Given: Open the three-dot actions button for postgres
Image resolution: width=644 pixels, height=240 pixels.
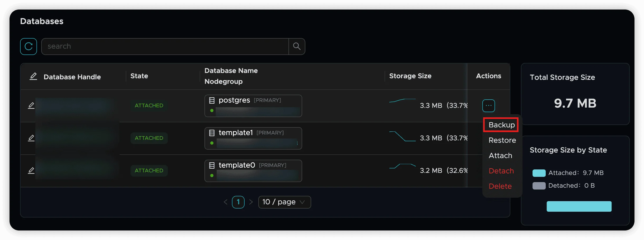Looking at the screenshot, I should click(x=488, y=106).
